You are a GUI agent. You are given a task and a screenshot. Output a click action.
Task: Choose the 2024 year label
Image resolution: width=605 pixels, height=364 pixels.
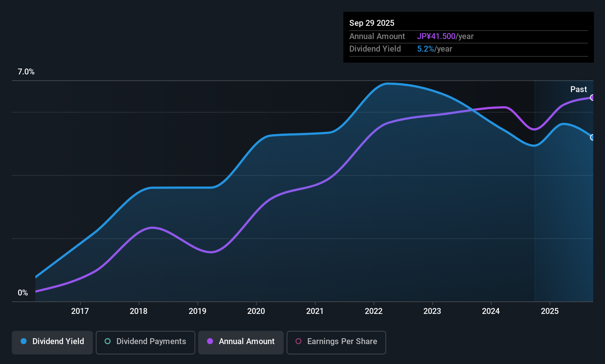point(491,311)
